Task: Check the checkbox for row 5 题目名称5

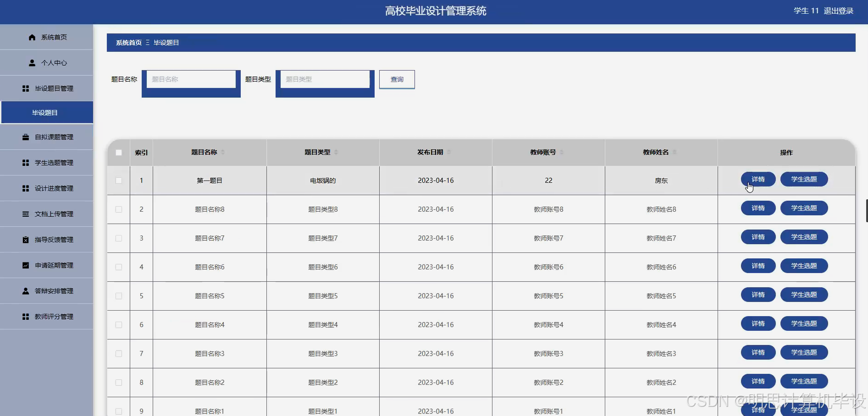Action: [118, 296]
